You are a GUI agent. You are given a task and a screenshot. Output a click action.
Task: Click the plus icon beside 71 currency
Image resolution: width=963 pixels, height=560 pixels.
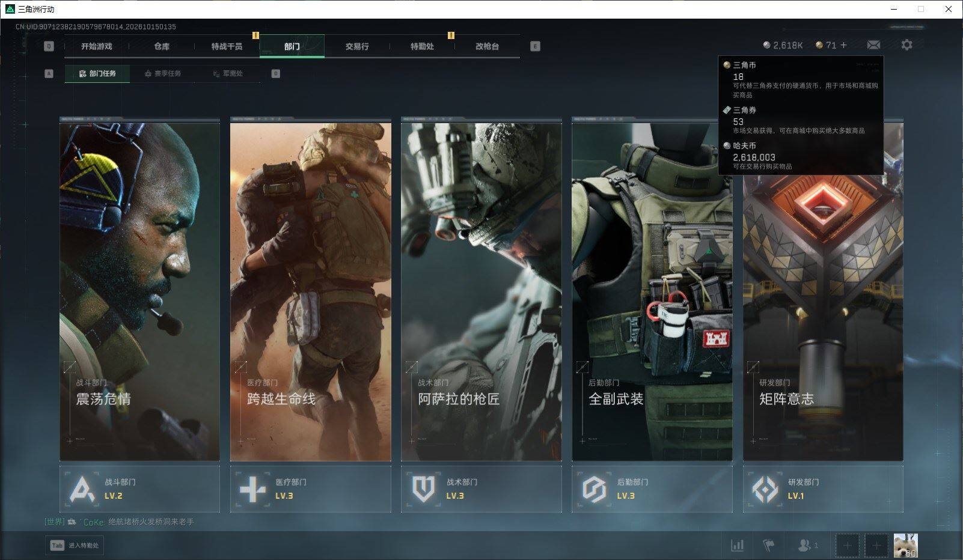[x=843, y=45]
